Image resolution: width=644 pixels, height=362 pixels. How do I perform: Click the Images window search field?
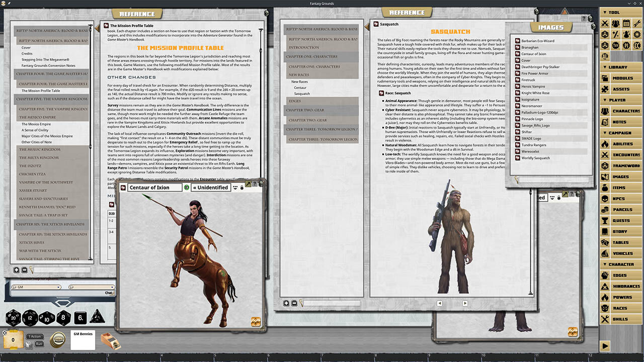pyautogui.click(x=553, y=179)
